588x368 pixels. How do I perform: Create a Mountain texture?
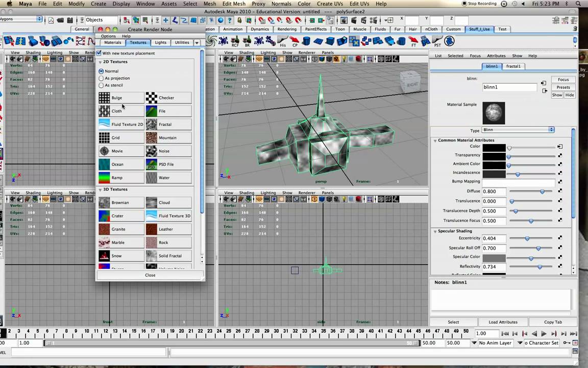point(169,138)
